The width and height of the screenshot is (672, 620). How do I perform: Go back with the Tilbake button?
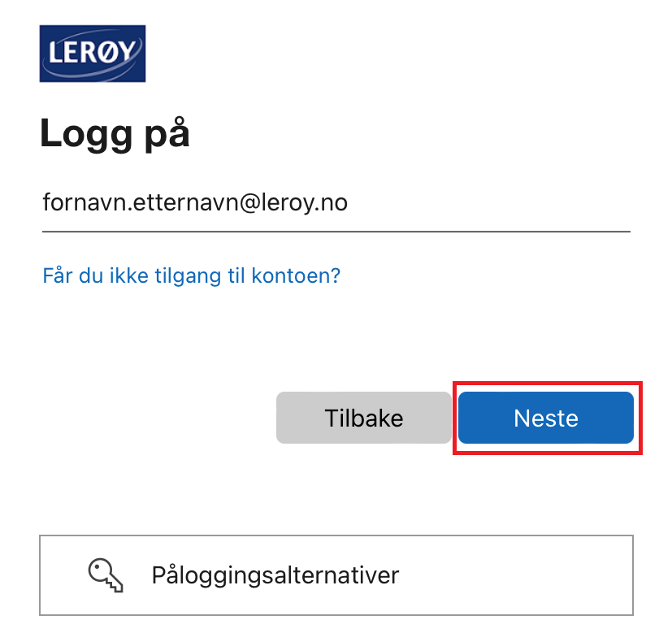(x=364, y=418)
